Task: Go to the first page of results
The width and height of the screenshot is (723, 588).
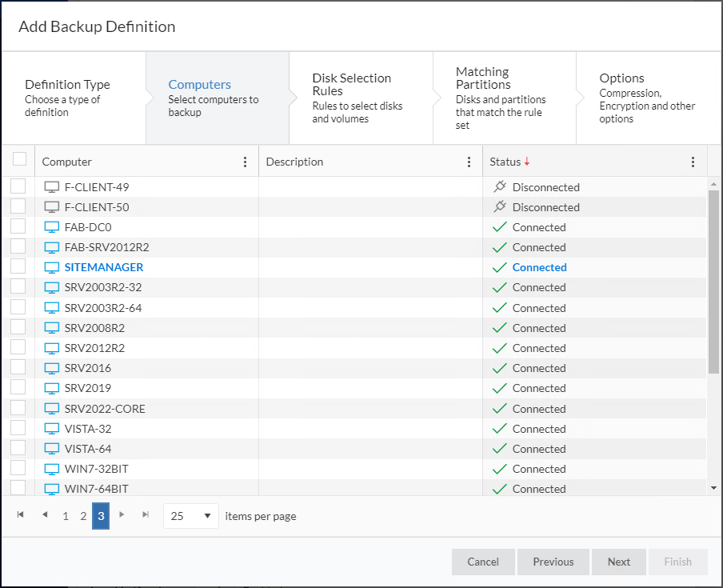Action: pos(21,515)
